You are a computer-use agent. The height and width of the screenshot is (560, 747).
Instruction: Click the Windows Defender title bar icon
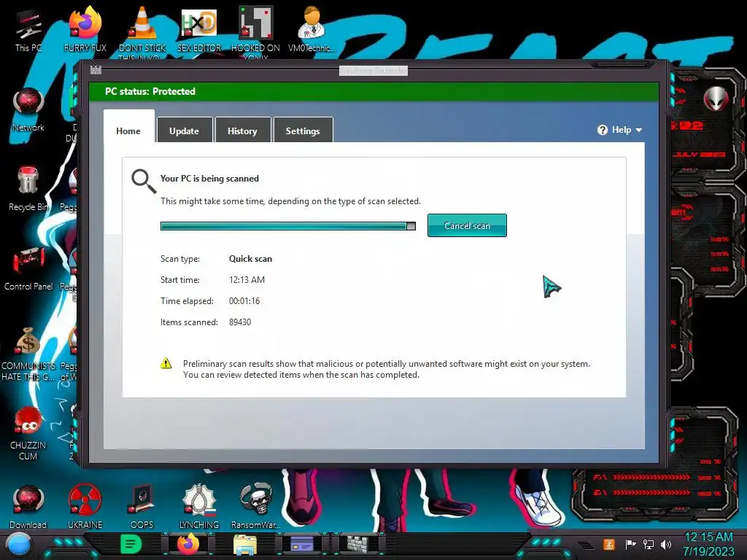click(x=96, y=70)
